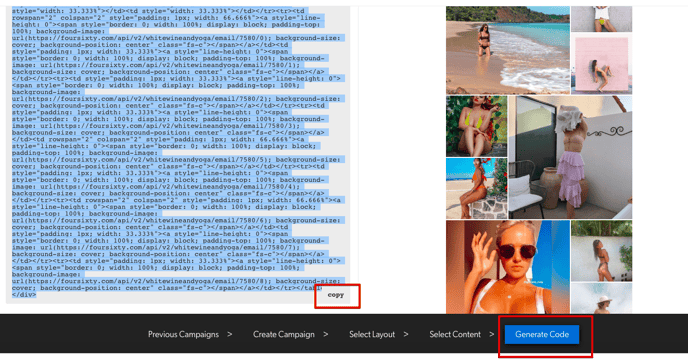Click the arrow after Select Content
The height and width of the screenshot is (360, 688).
click(x=492, y=335)
